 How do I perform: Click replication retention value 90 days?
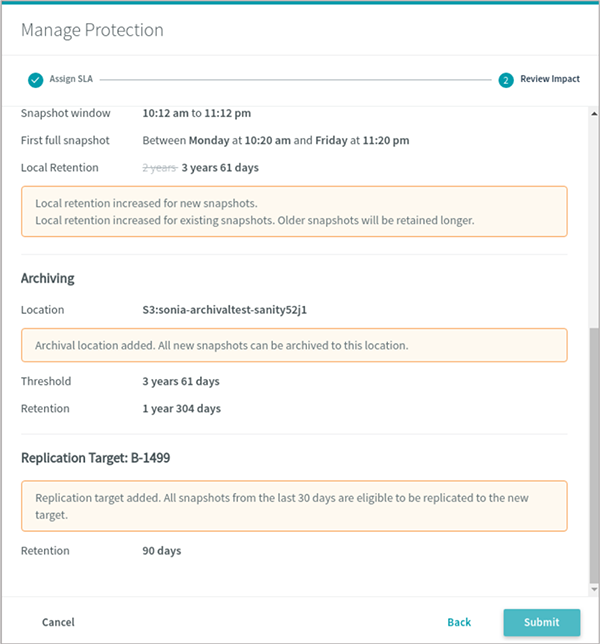point(161,551)
